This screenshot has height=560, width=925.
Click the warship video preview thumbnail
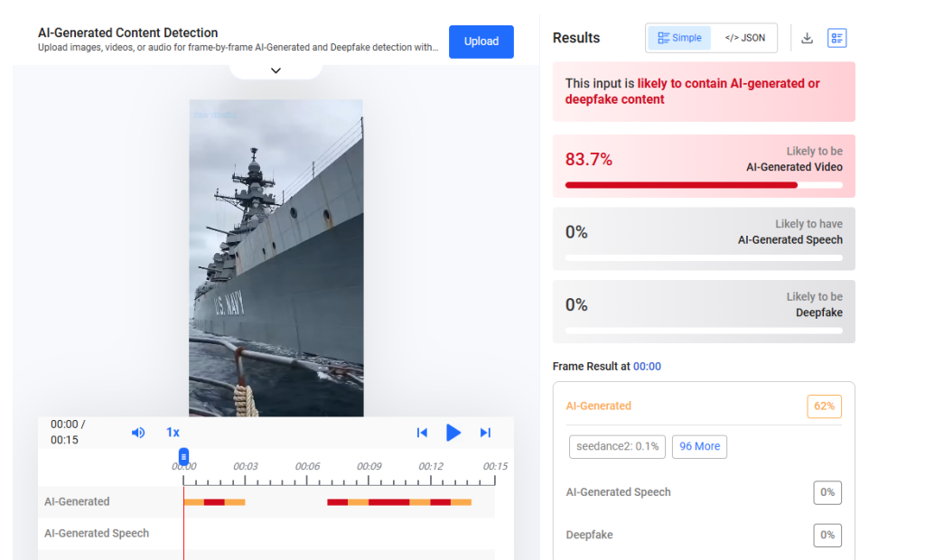276,258
